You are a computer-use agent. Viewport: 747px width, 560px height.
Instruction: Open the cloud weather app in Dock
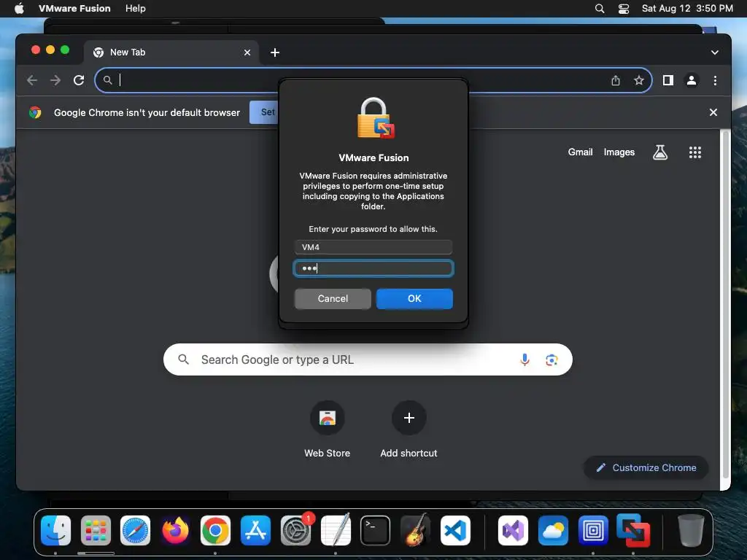pyautogui.click(x=553, y=531)
